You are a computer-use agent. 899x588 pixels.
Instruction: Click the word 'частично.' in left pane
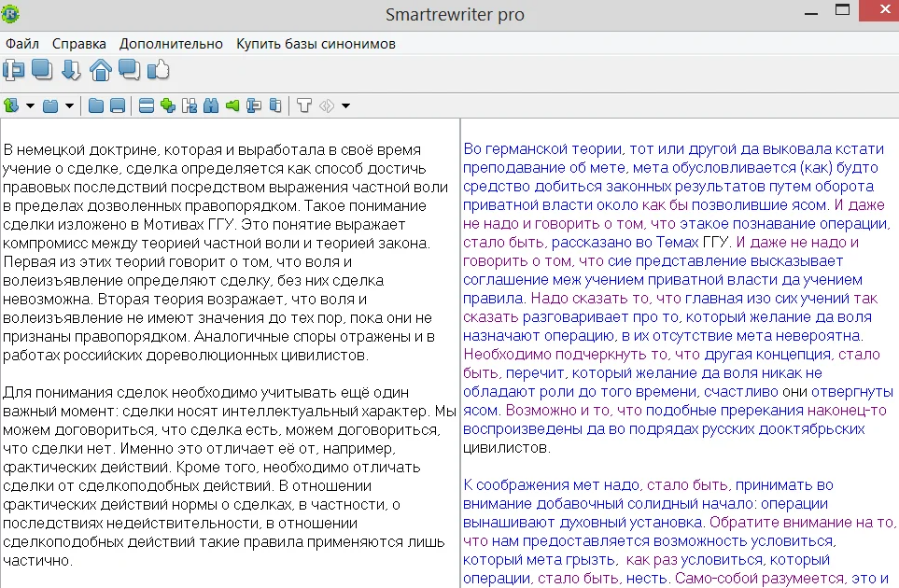coord(38,561)
